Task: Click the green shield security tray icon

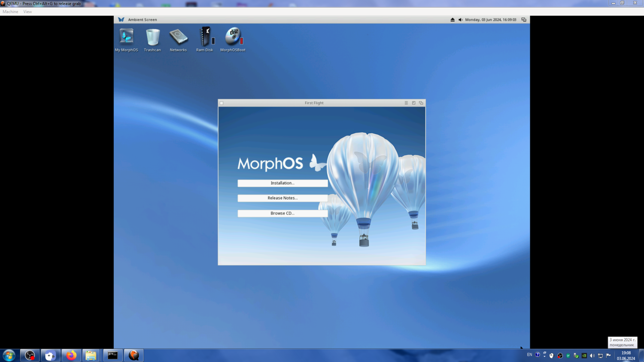Action: (x=568, y=355)
